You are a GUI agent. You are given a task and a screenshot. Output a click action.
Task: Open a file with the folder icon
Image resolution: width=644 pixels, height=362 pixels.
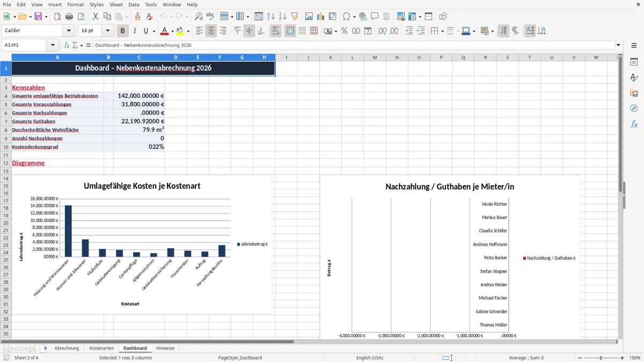[22, 17]
